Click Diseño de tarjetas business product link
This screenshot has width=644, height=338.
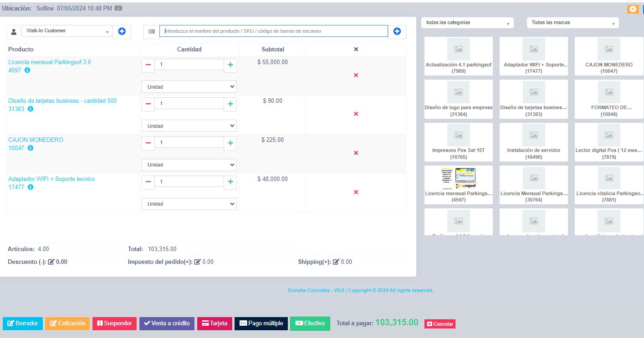pos(62,101)
